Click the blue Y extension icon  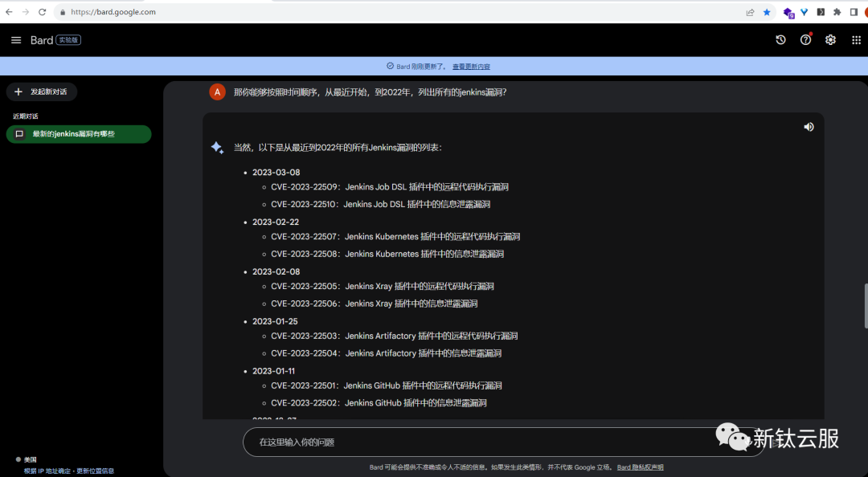click(x=805, y=12)
